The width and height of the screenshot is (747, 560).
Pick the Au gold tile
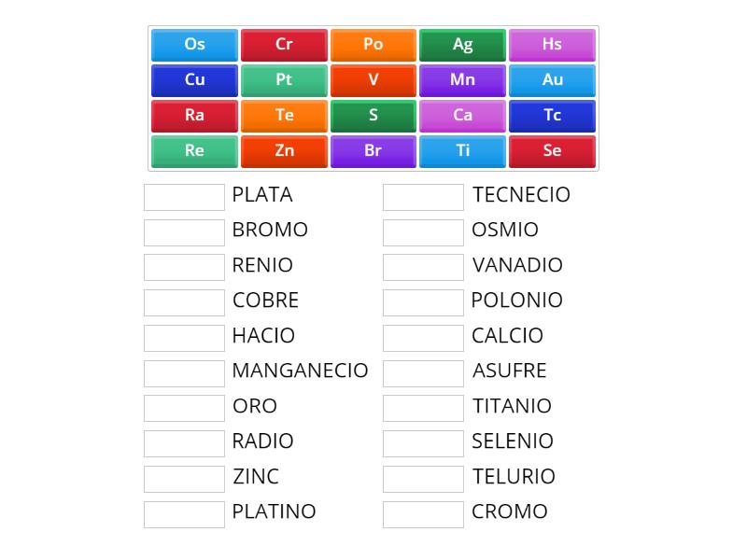click(x=552, y=79)
